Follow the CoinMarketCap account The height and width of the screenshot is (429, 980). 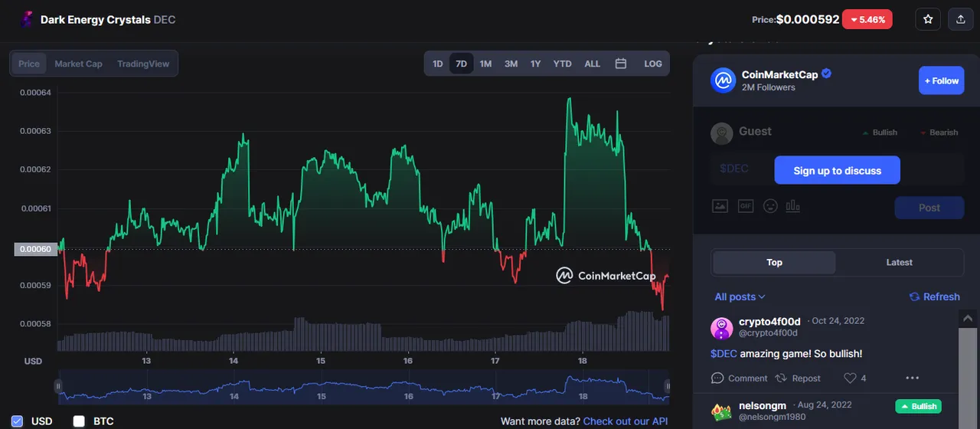941,80
